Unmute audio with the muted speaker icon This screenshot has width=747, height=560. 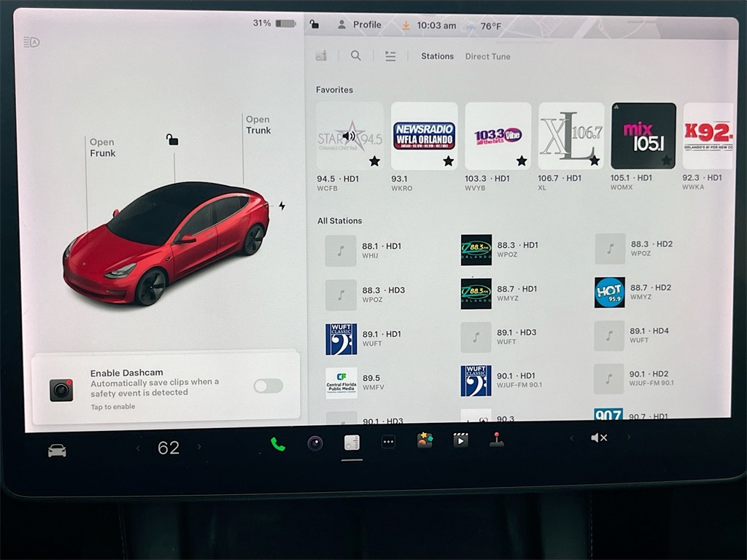pyautogui.click(x=599, y=437)
